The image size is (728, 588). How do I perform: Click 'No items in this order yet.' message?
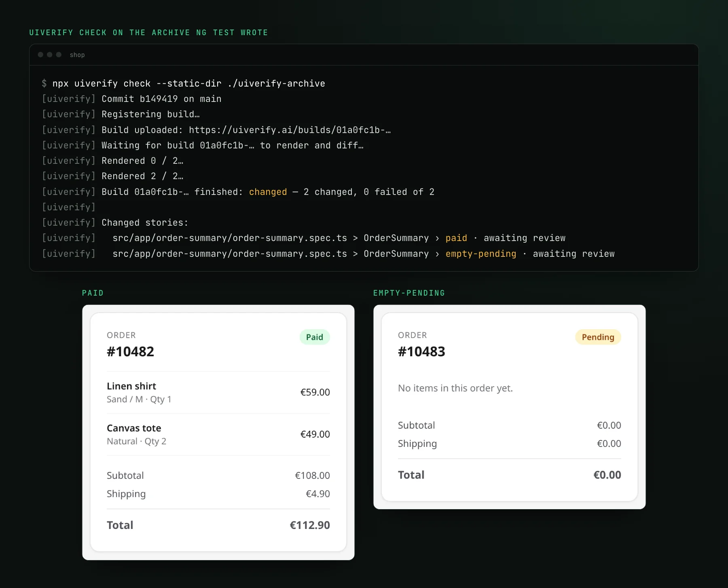pyautogui.click(x=455, y=388)
